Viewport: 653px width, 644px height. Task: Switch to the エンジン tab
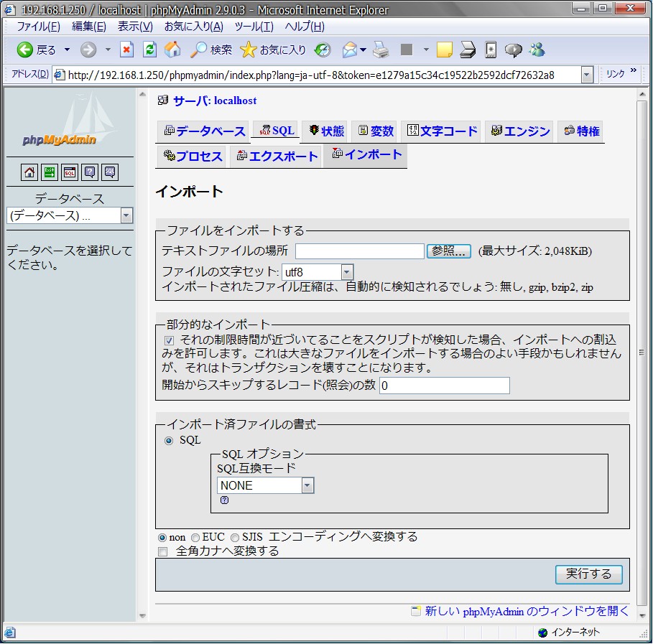point(519,131)
